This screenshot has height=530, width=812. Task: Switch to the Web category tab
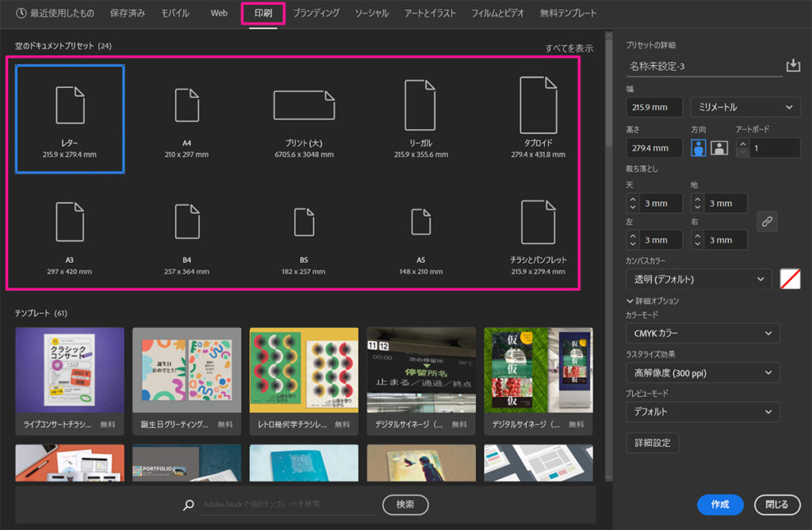[x=219, y=13]
